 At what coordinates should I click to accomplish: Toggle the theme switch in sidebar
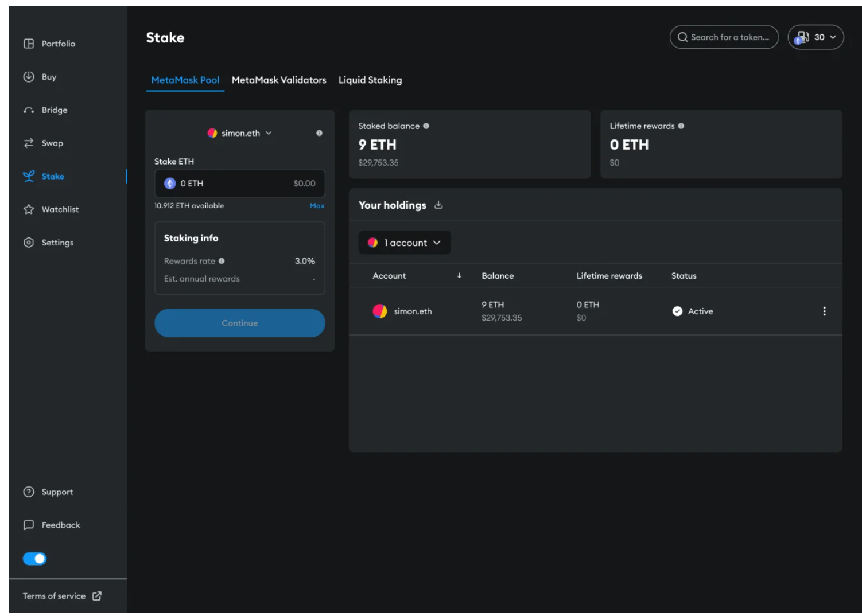point(34,559)
